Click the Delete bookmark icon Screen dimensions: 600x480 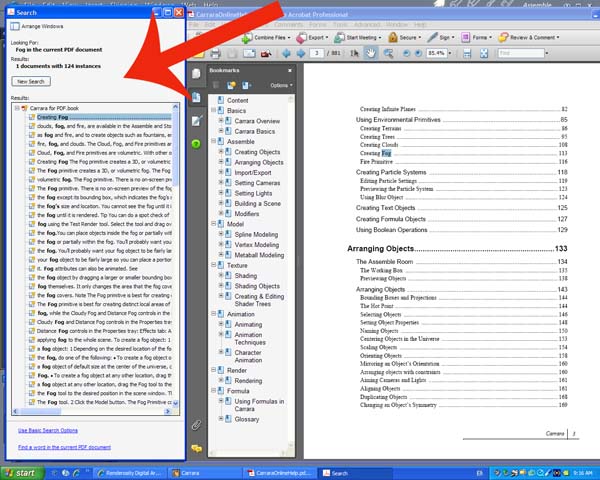pos(216,85)
